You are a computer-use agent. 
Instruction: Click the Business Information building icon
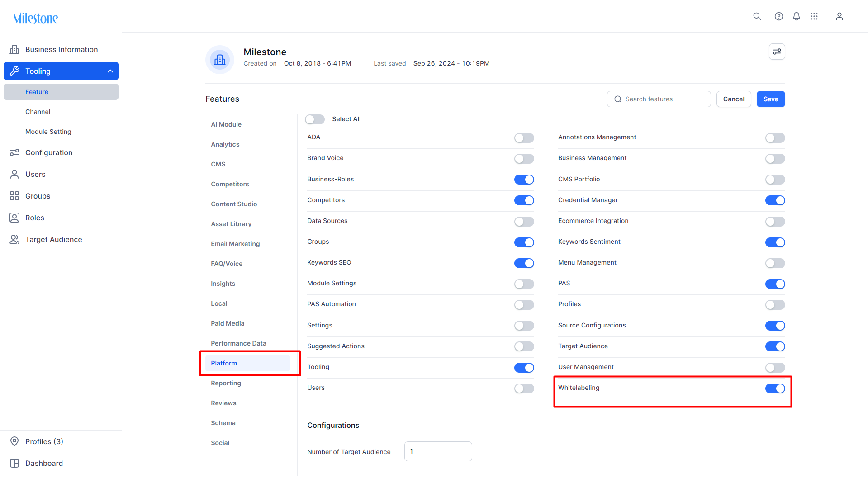(x=14, y=49)
